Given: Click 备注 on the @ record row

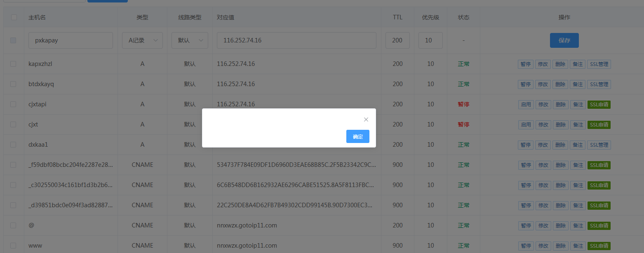Looking at the screenshot, I should tap(578, 226).
